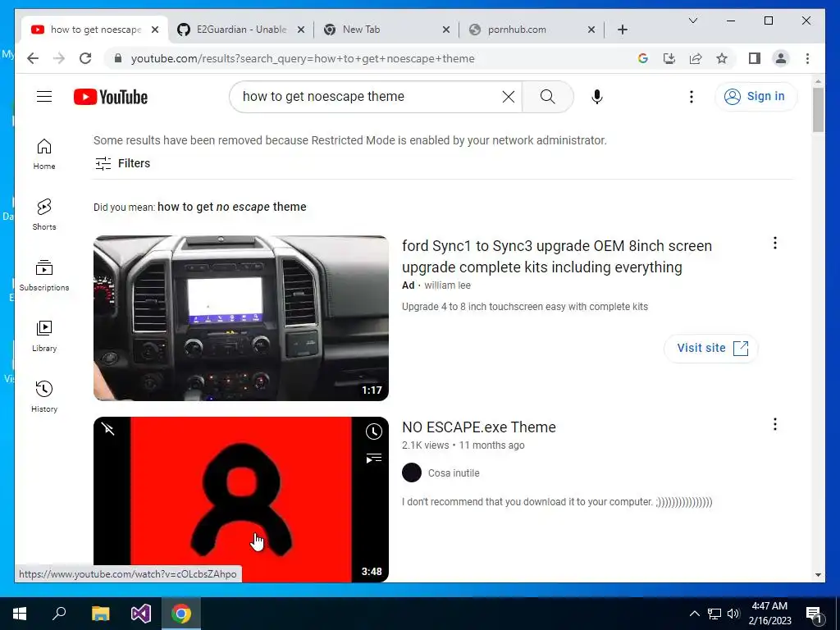Click Watch later clock on NO ESCAPE thumbnail
The image size is (840, 630).
click(x=373, y=431)
